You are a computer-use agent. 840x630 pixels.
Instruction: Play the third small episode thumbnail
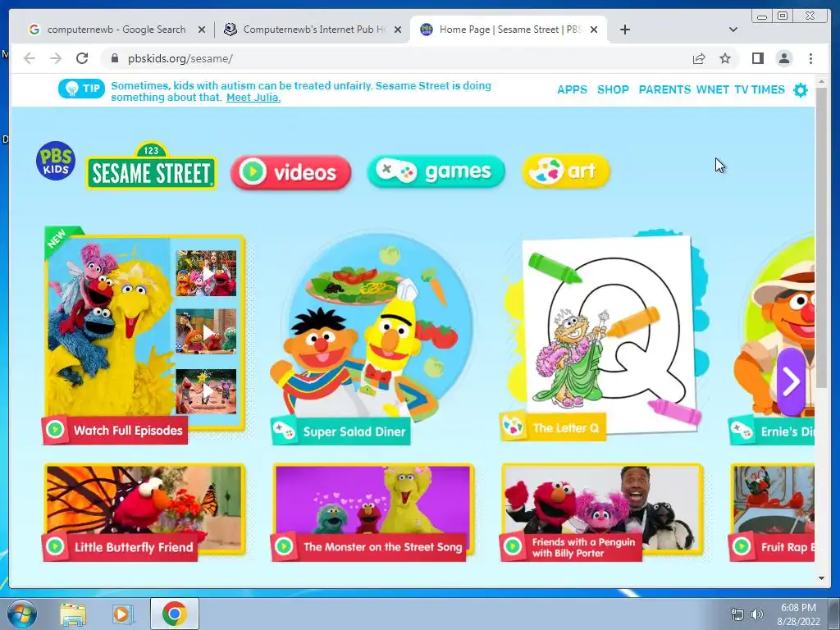coord(206,391)
